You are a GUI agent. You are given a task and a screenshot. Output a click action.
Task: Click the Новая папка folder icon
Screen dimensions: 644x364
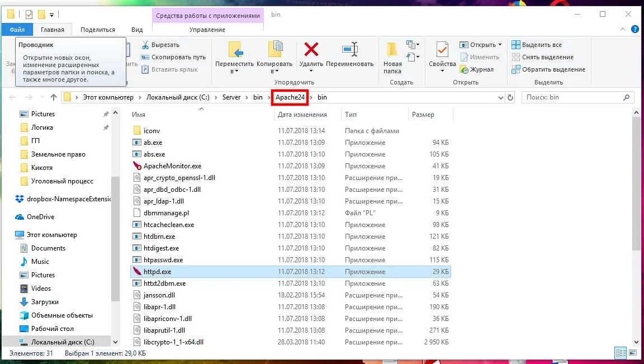click(x=392, y=49)
